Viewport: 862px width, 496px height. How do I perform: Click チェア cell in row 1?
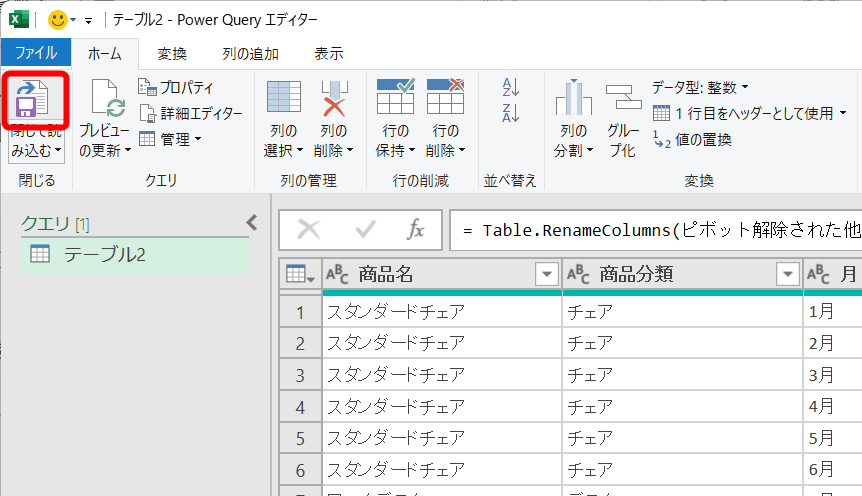click(682, 312)
